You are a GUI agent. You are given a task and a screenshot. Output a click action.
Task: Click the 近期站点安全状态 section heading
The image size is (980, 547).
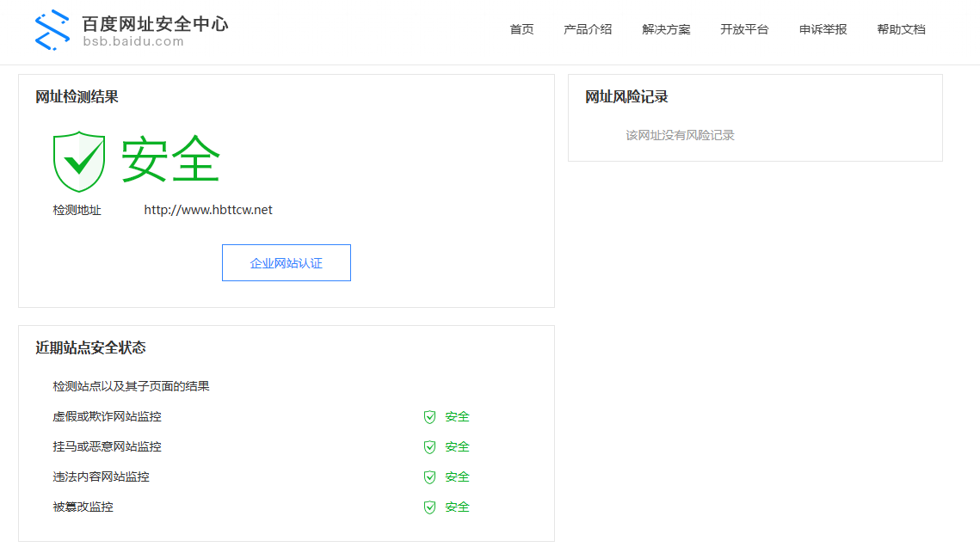pos(90,347)
